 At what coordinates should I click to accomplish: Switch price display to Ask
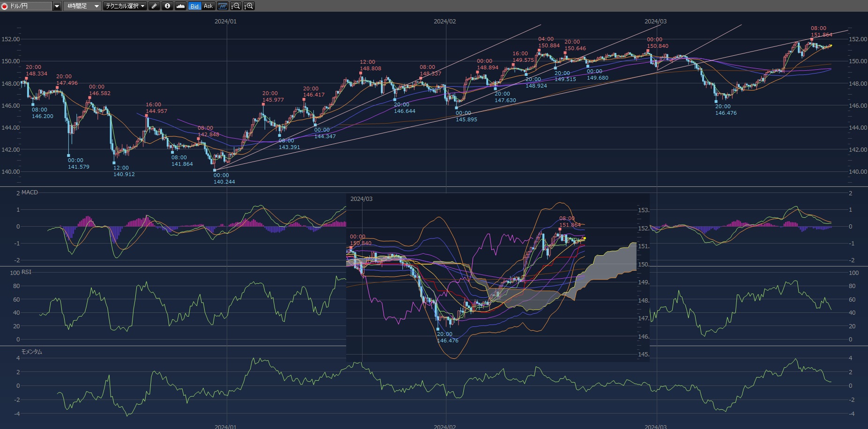coord(208,6)
